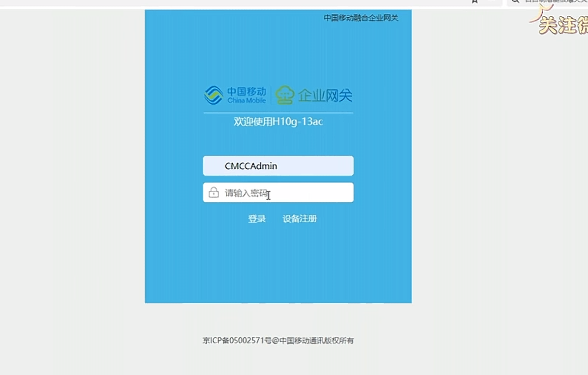This screenshot has height=375, width=588.
Task: Click the 企业网关 cloud logo
Action: tap(314, 95)
